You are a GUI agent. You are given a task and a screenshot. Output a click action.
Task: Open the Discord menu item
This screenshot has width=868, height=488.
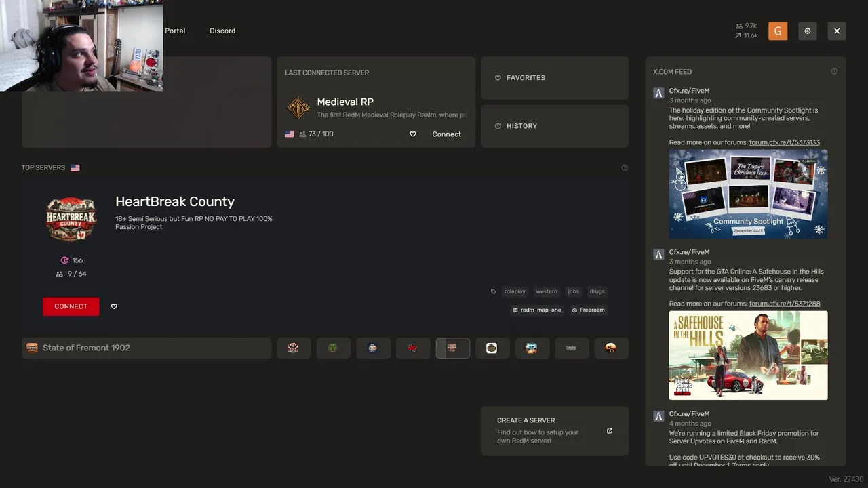pos(222,30)
